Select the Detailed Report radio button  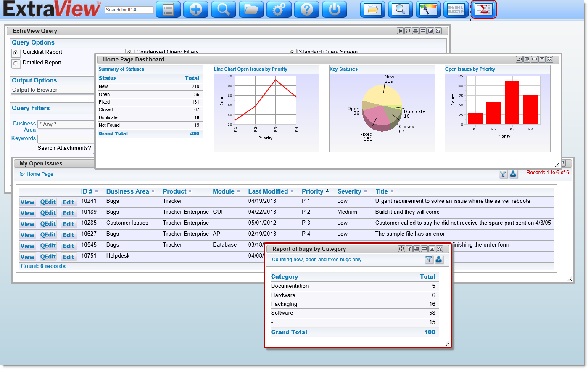coord(16,63)
